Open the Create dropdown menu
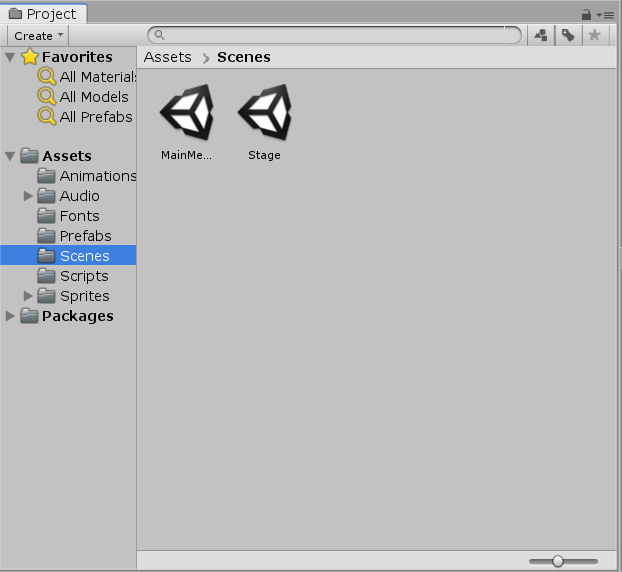 [x=38, y=36]
